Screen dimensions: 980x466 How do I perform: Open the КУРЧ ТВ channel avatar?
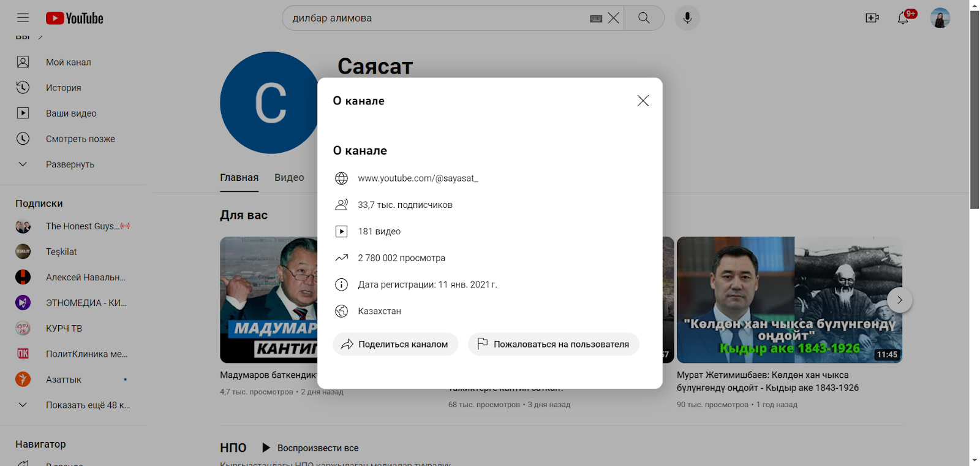pos(23,328)
